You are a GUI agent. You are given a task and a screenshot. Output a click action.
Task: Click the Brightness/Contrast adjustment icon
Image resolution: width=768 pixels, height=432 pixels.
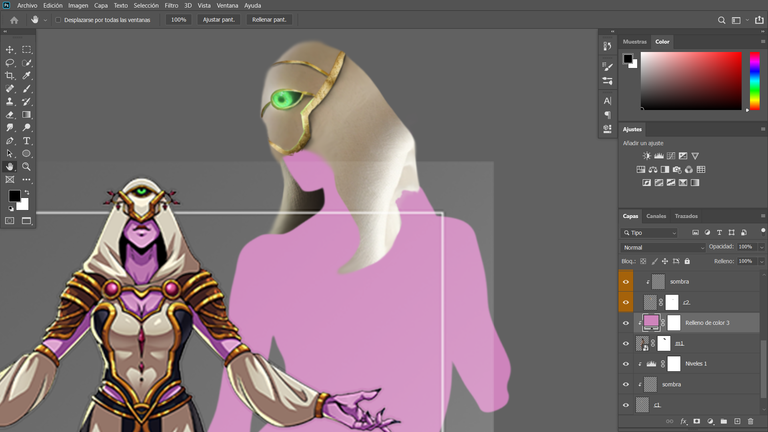coord(647,156)
